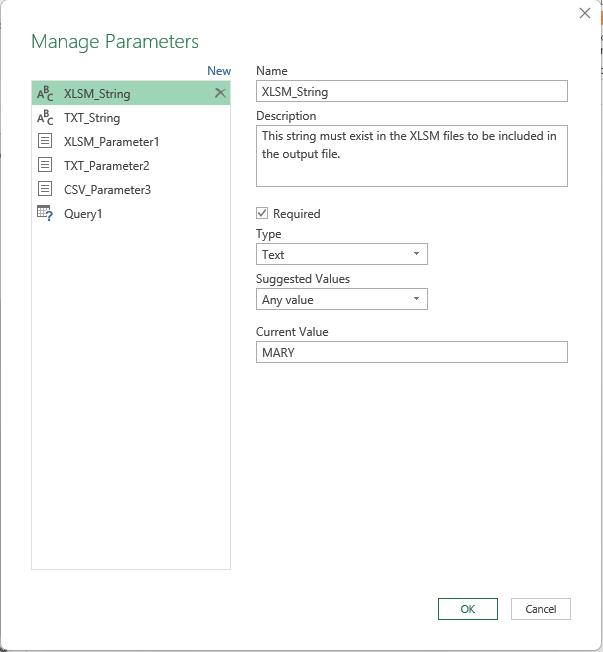Click the ABC text icon beside TXT_String
This screenshot has height=652, width=603.
point(45,118)
